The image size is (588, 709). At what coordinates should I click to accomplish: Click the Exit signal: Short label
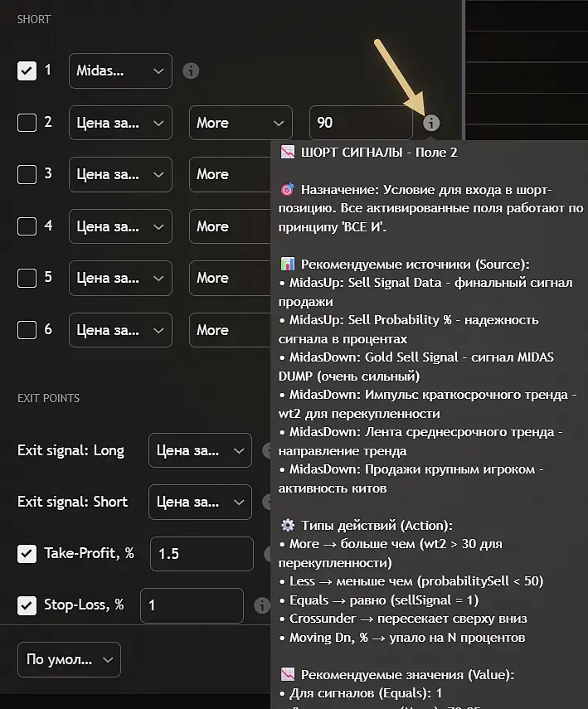72,502
